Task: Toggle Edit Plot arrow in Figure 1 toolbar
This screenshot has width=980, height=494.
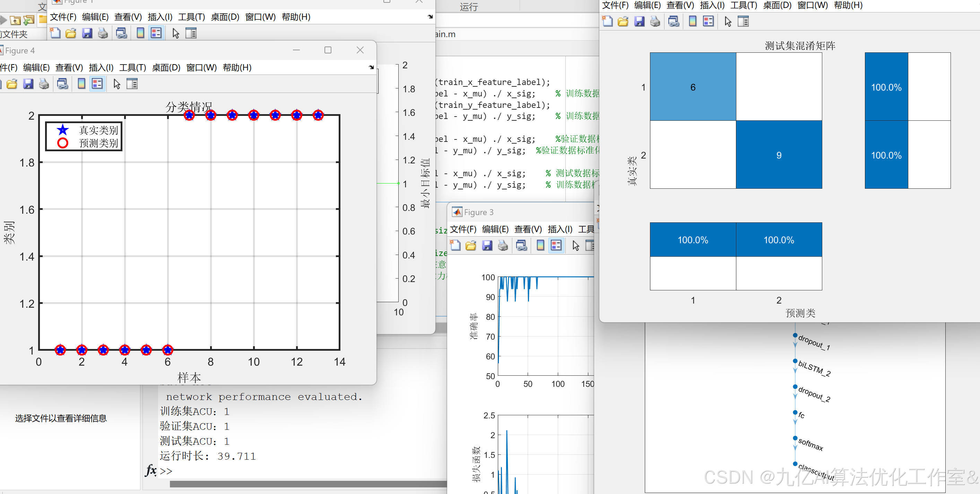Action: point(175,33)
